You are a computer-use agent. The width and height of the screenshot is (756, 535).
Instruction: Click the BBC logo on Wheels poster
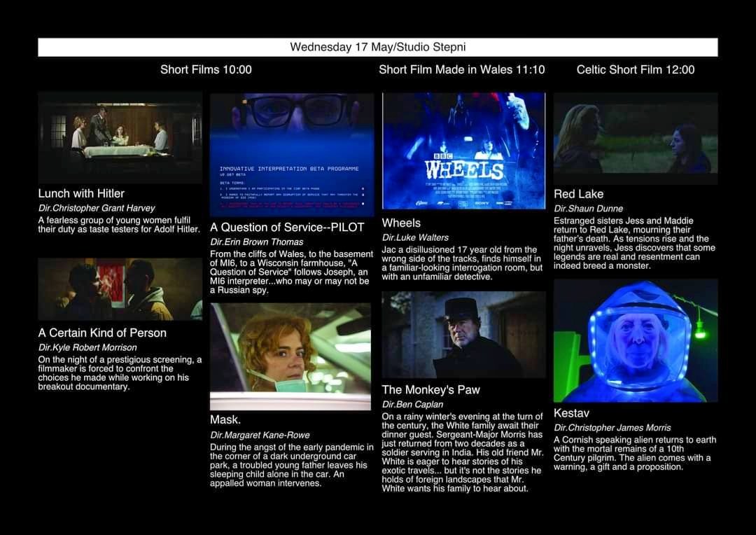click(x=442, y=156)
